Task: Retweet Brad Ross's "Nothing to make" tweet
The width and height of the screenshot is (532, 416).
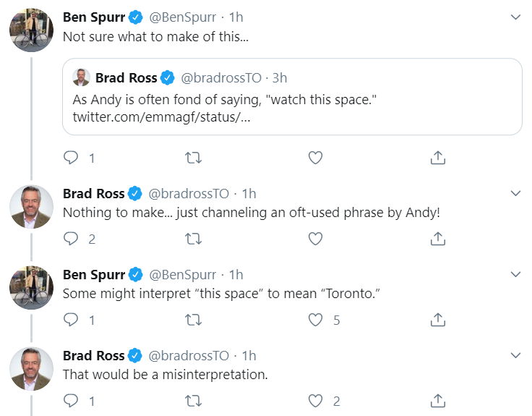Action: (193, 239)
